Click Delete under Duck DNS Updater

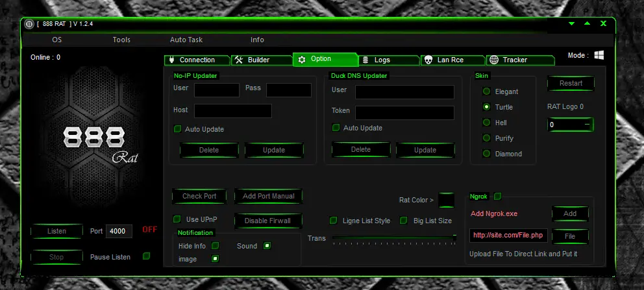click(x=361, y=150)
